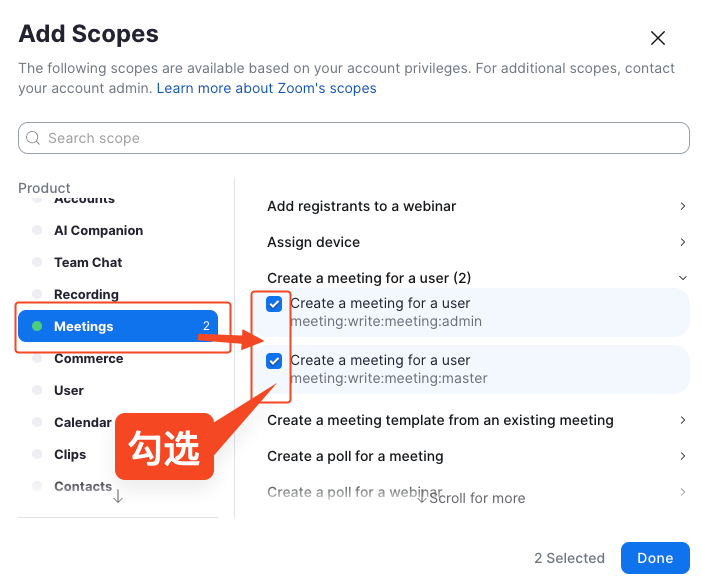The image size is (701, 581).
Task: Switch to User product scopes
Action: pyautogui.click(x=69, y=390)
